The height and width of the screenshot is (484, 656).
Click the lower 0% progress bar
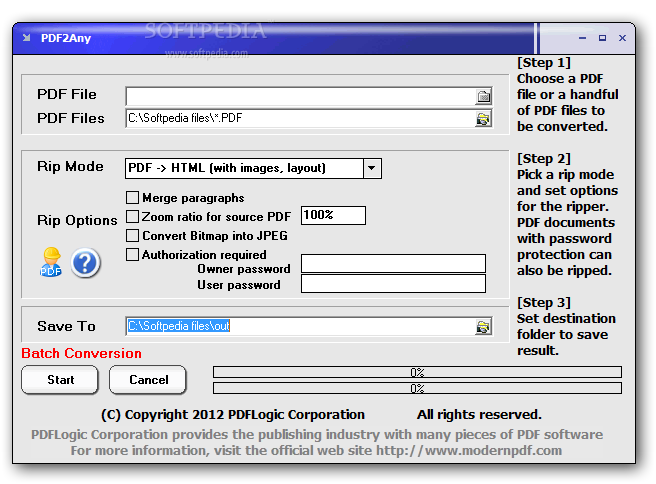(417, 388)
